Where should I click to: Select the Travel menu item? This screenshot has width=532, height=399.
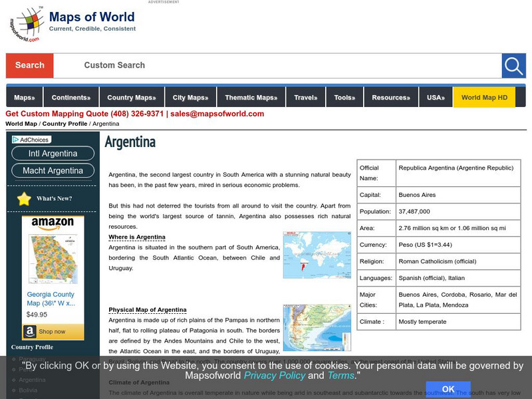pyautogui.click(x=306, y=96)
